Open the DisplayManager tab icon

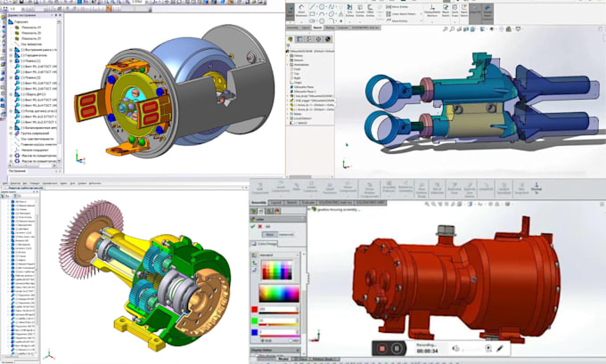[x=328, y=39]
